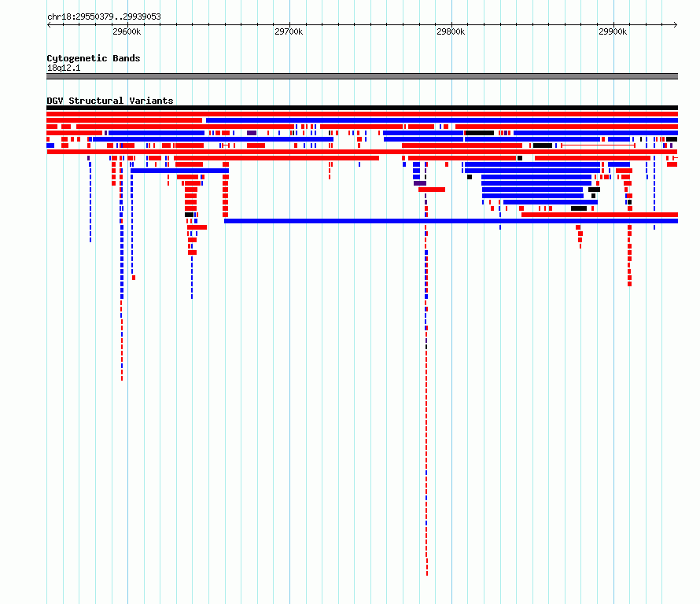Image resolution: width=700 pixels, height=604 pixels.
Task: Click the 29800k scale label
Action: pyautogui.click(x=451, y=31)
